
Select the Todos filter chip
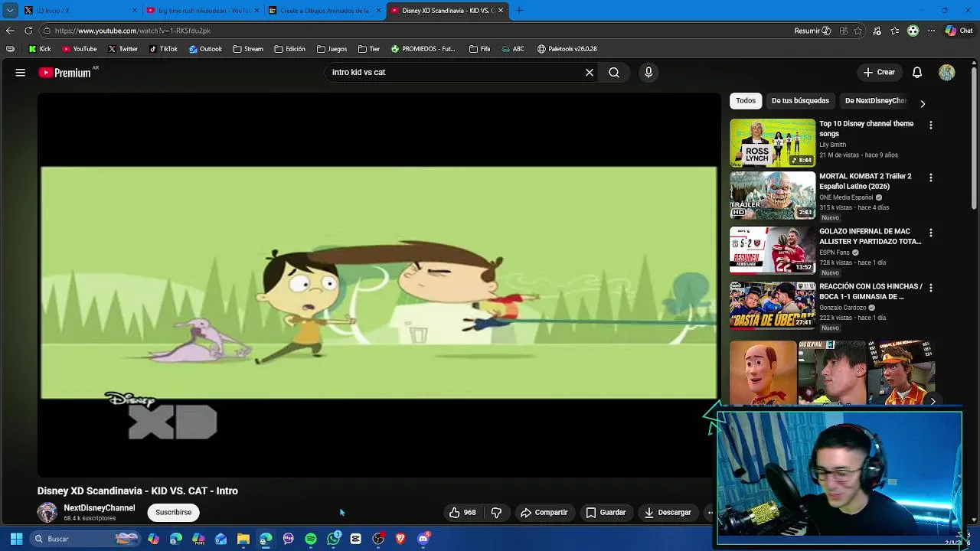[746, 100]
